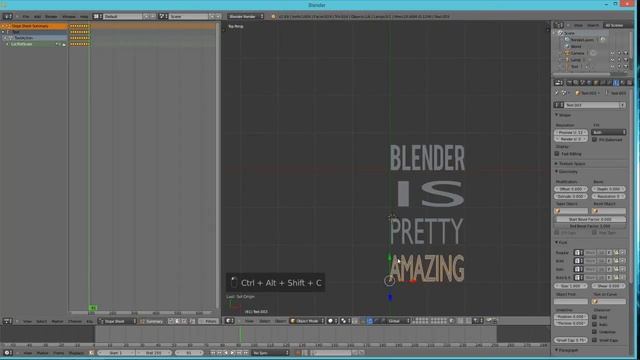Image resolution: width=640 pixels, height=360 pixels.
Task: Open the Global orientation dropdown
Action: pyautogui.click(x=398, y=321)
